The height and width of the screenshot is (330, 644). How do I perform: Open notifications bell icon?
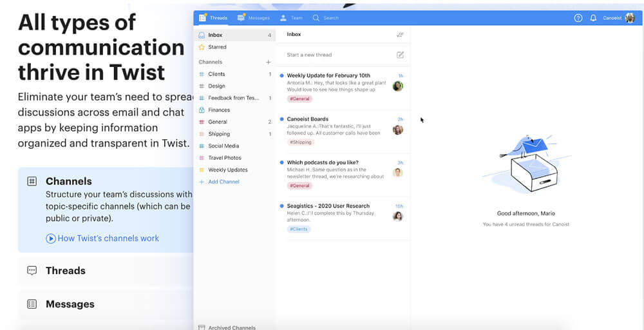(x=593, y=18)
